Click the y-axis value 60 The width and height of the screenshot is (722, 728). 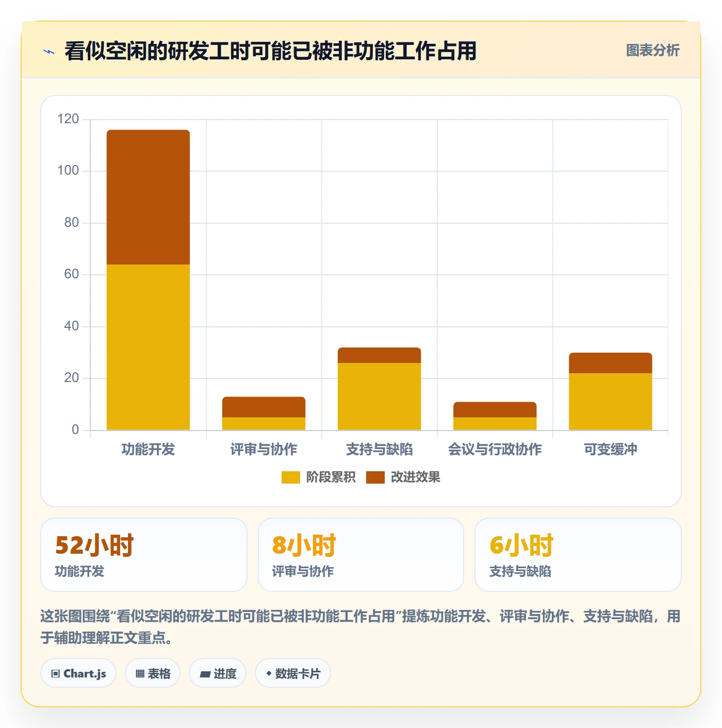[x=72, y=274]
